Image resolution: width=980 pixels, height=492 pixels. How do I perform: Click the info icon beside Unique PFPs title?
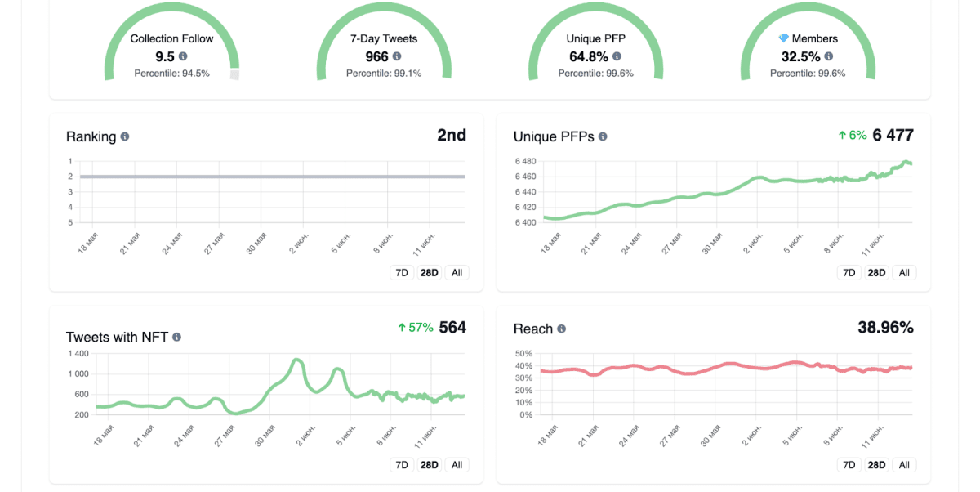(602, 136)
